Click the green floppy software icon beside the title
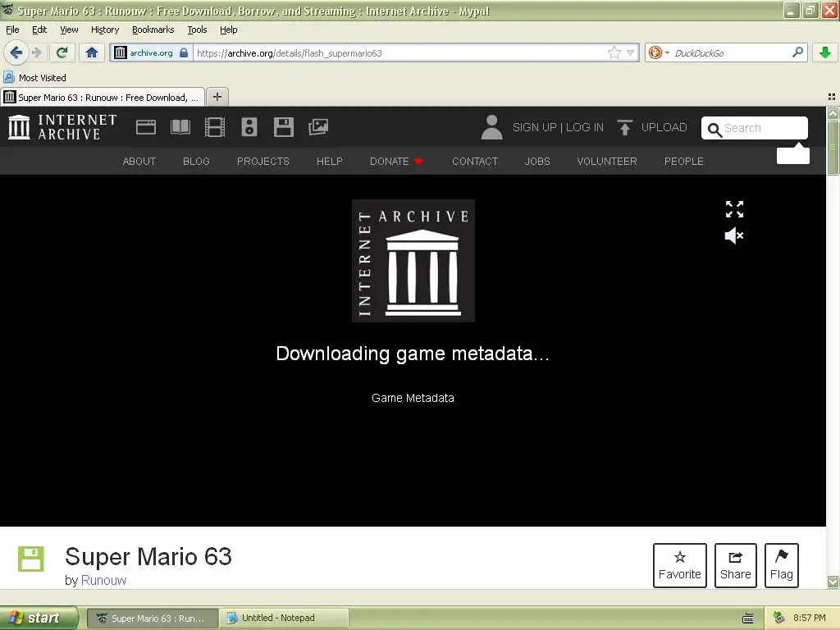The width and height of the screenshot is (840, 630). pos(31,559)
